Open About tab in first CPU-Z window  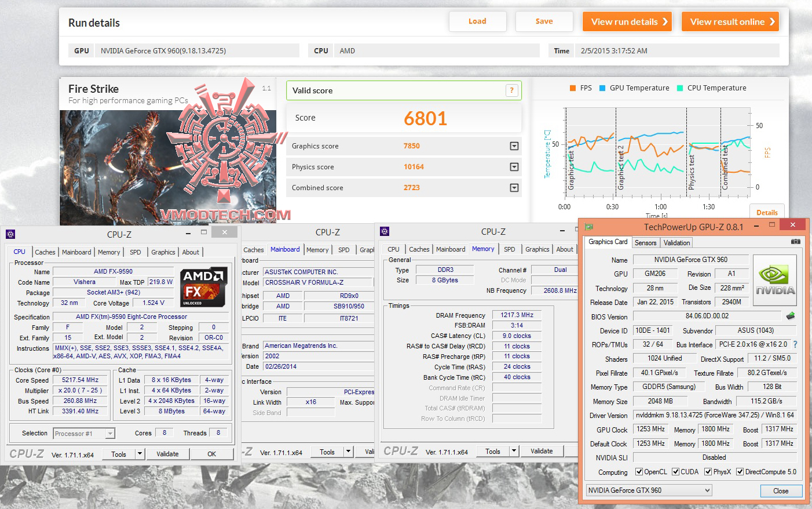click(x=191, y=252)
